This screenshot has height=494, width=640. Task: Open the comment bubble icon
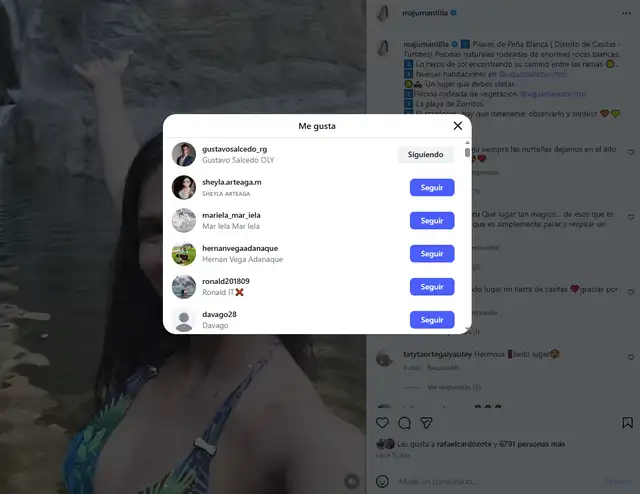404,423
